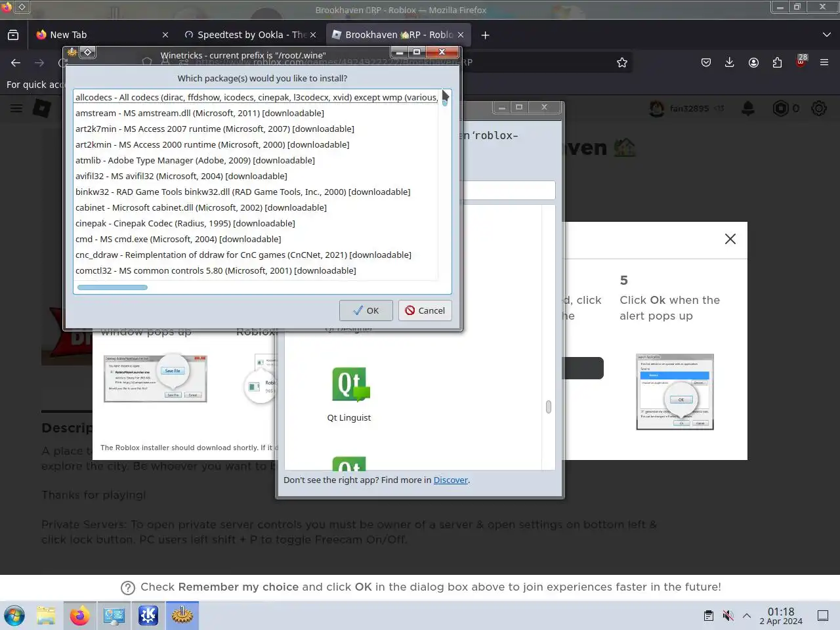Select amstream MS amstream.dll row

click(256, 113)
